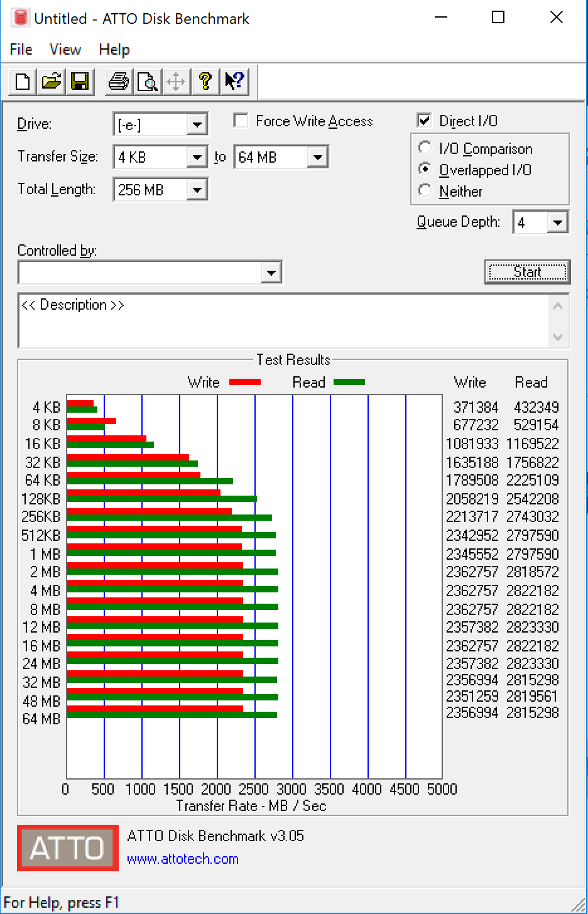Open the maximum Transfer Size 64 MB dropdown

tap(318, 157)
